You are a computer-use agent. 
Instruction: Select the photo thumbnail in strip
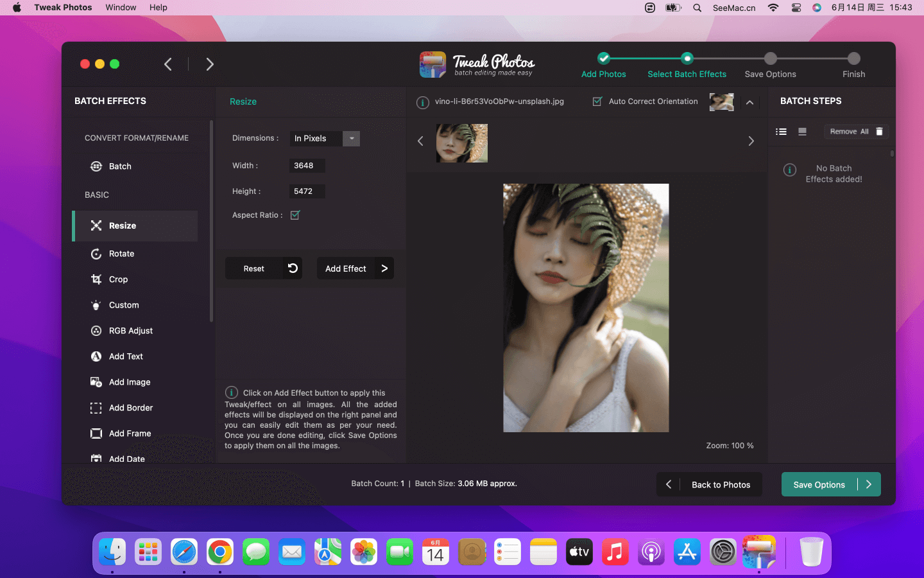pos(462,143)
